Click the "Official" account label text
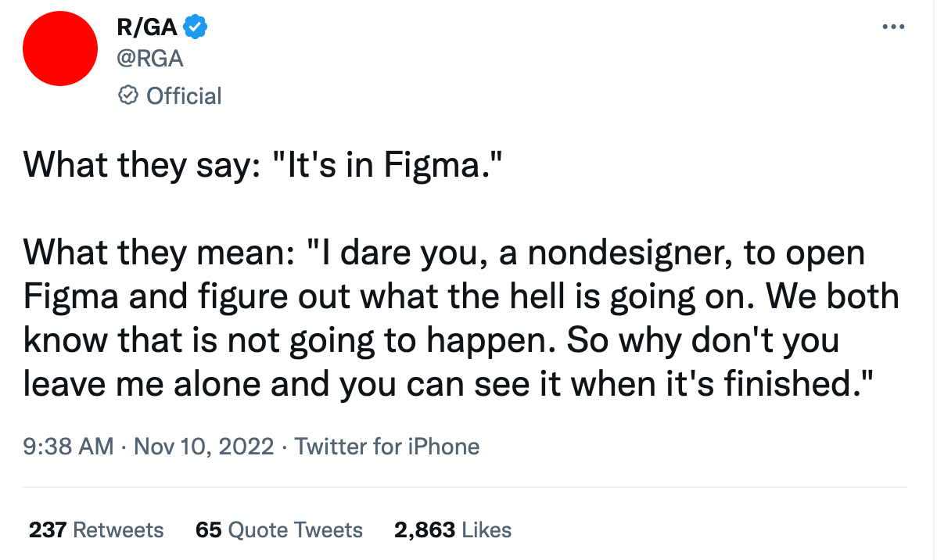This screenshot has width=937, height=560. click(x=184, y=95)
